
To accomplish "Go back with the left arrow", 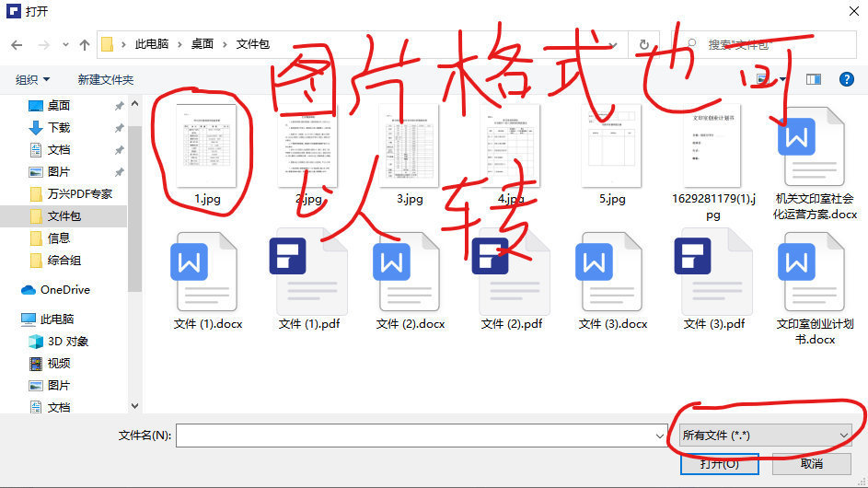I will click(x=17, y=45).
